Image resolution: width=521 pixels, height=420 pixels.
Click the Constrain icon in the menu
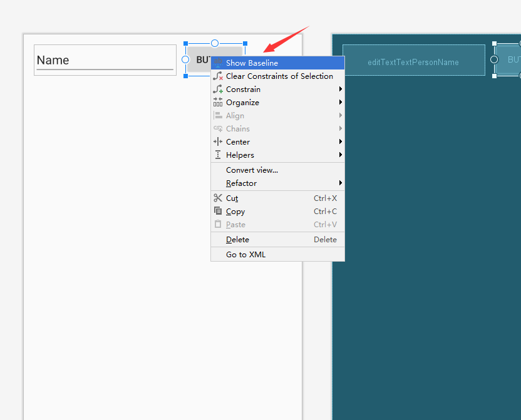pos(218,90)
